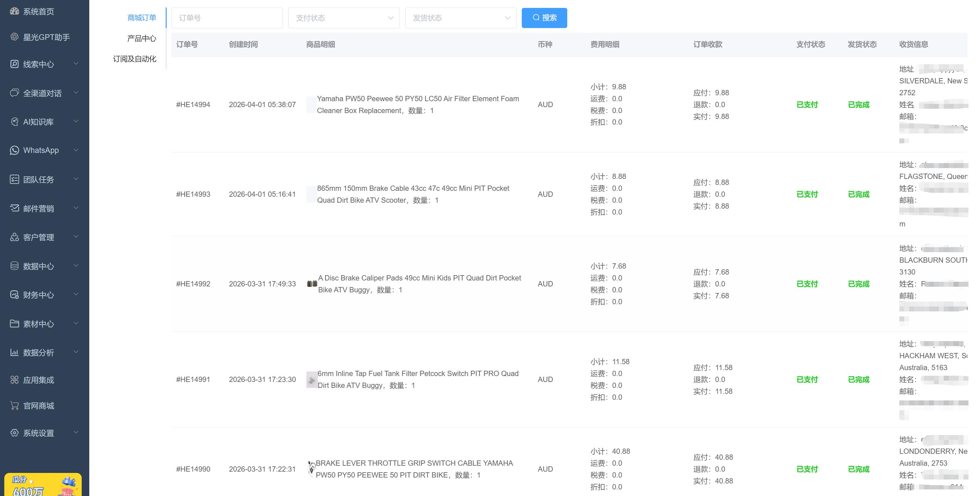Click the blue 搜索 button
This screenshot has height=496, width=980.
tap(544, 17)
